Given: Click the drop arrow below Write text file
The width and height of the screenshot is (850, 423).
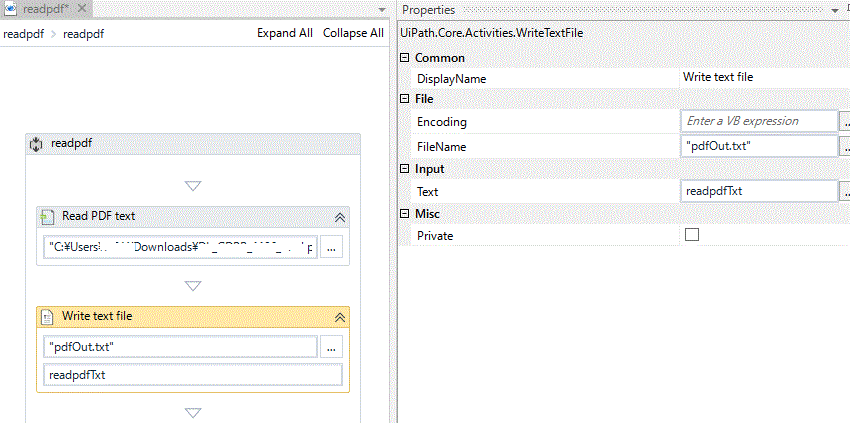Looking at the screenshot, I should tap(193, 413).
